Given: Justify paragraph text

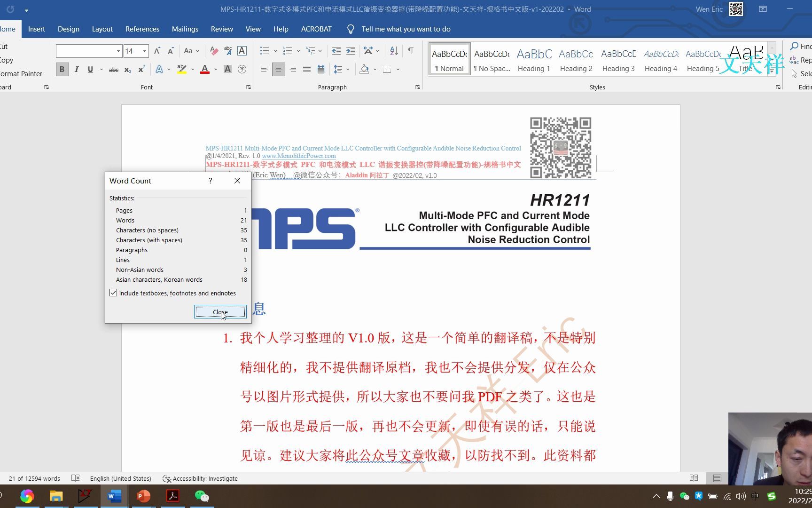Looking at the screenshot, I should pyautogui.click(x=307, y=69).
